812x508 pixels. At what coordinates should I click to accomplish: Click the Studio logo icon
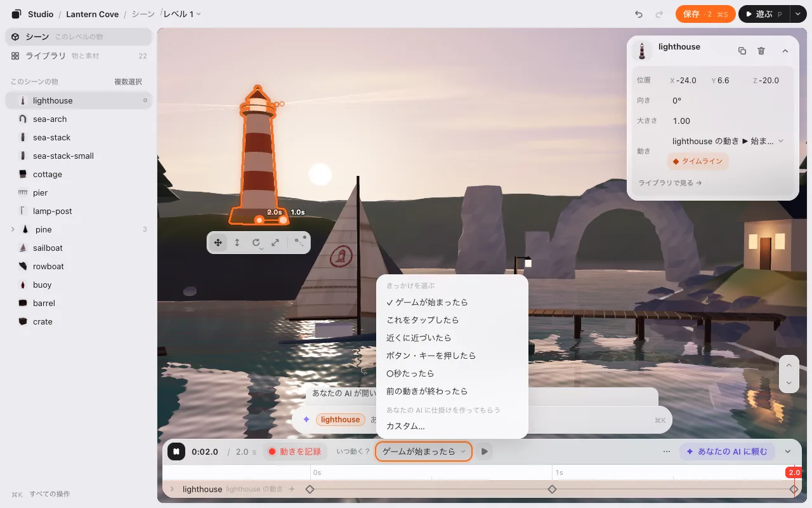coord(16,14)
